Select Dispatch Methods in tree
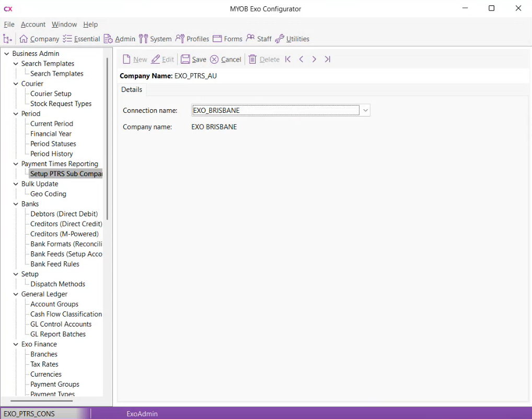Screen dimensions: 532x419 click(x=57, y=284)
